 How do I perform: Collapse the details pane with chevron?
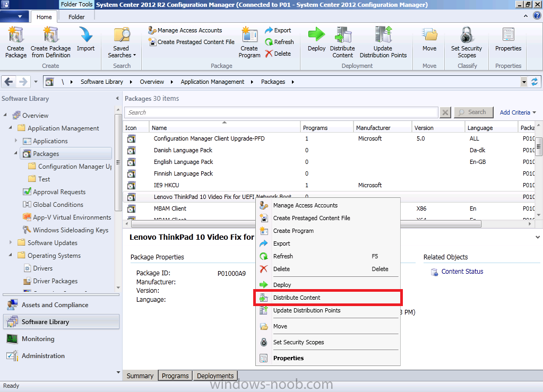538,237
